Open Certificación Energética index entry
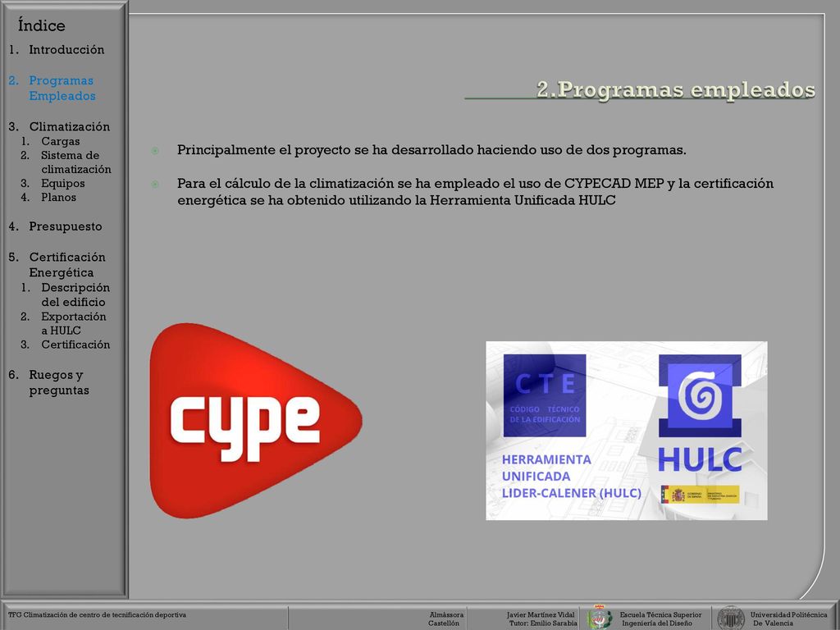This screenshot has height=630, width=840. click(x=67, y=265)
